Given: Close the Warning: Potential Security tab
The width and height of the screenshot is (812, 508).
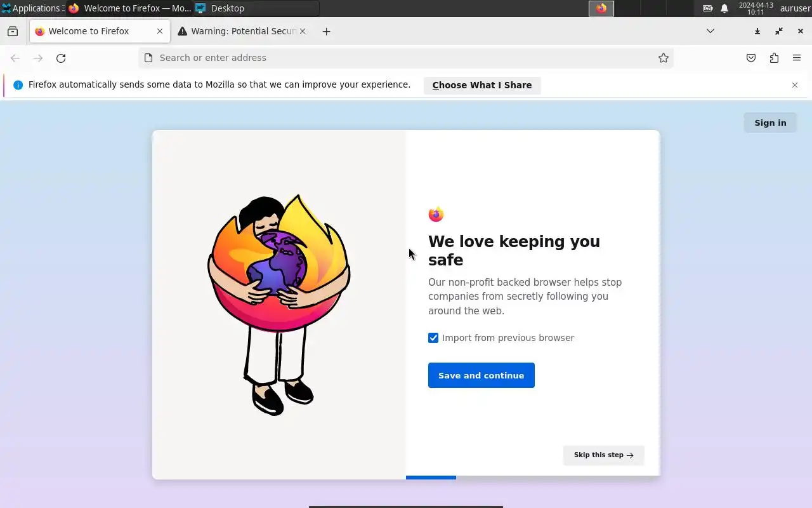Looking at the screenshot, I should pos(303,31).
